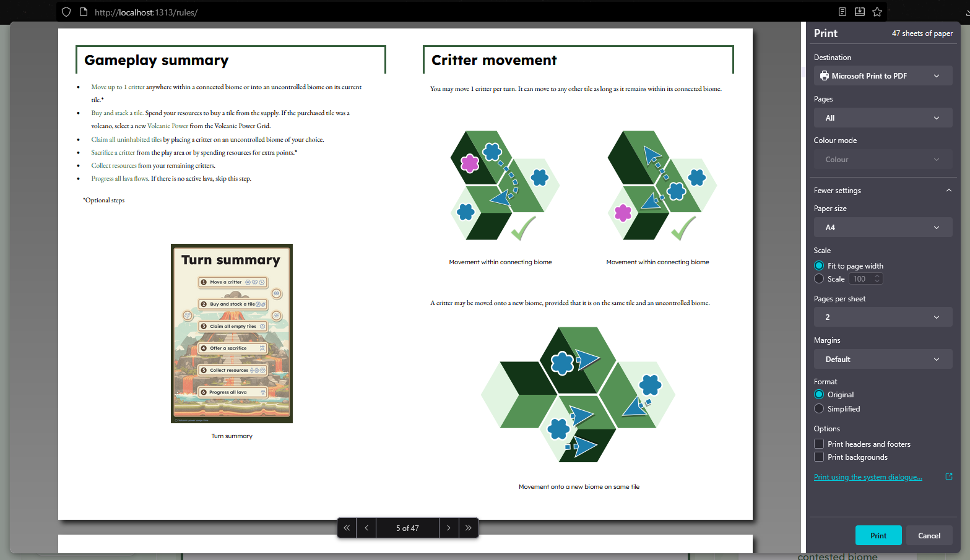Open Print using the system dialogue link

[867, 477]
